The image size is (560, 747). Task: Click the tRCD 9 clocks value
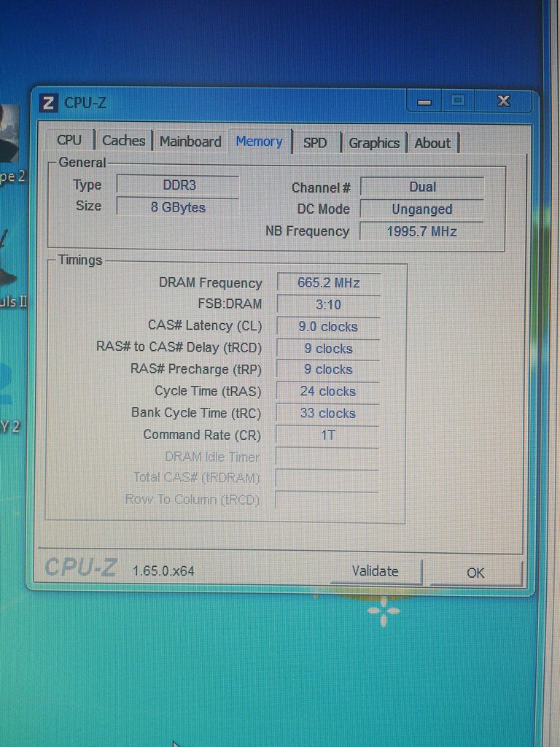tap(328, 348)
